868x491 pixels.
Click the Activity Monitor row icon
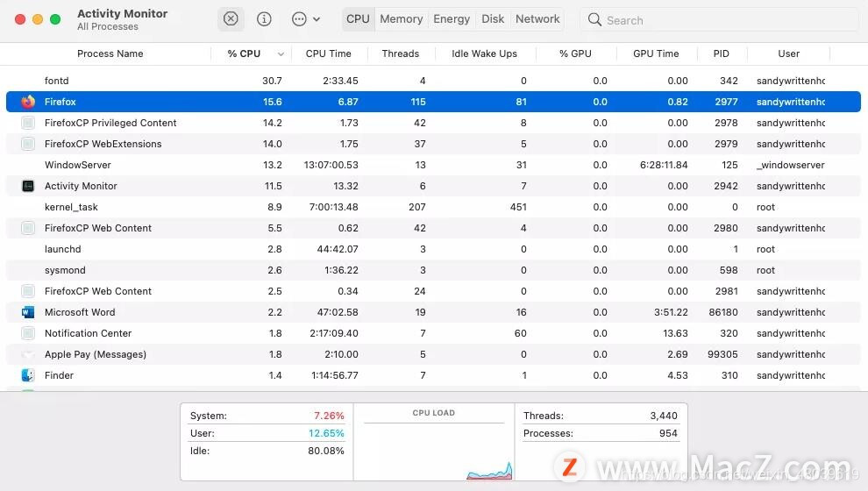tap(28, 186)
